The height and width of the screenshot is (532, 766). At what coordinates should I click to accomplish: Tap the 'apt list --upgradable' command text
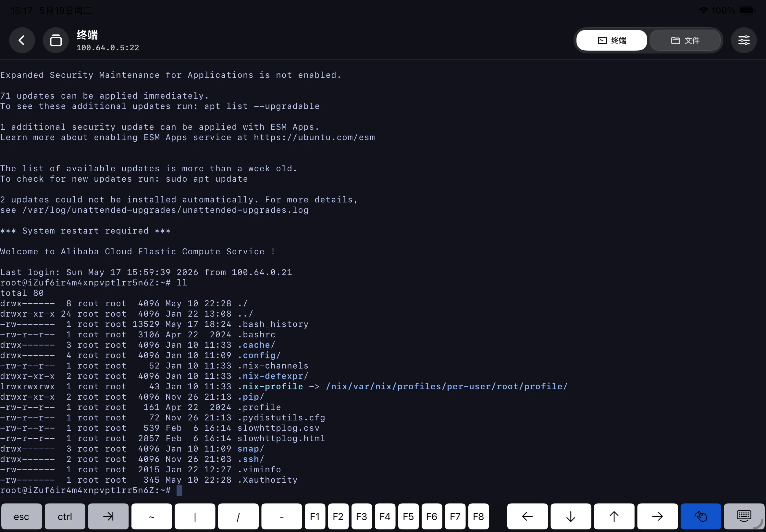point(262,106)
